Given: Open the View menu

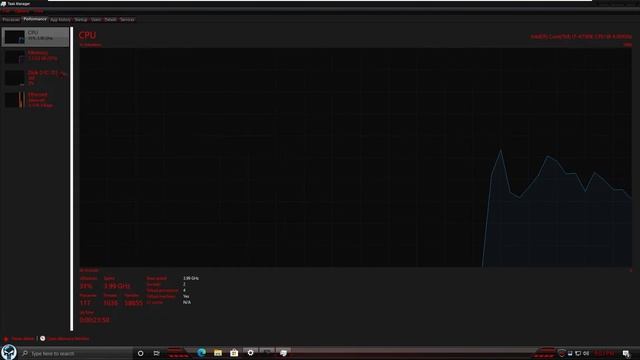Looking at the screenshot, I should tap(38, 11).
